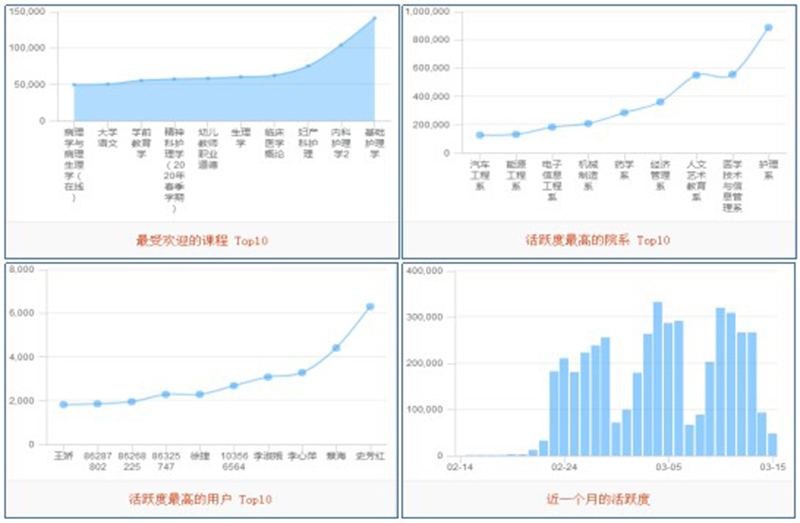800x523 pixels.
Task: Click the 人文艺术教育系 data point
Action: pos(696,75)
